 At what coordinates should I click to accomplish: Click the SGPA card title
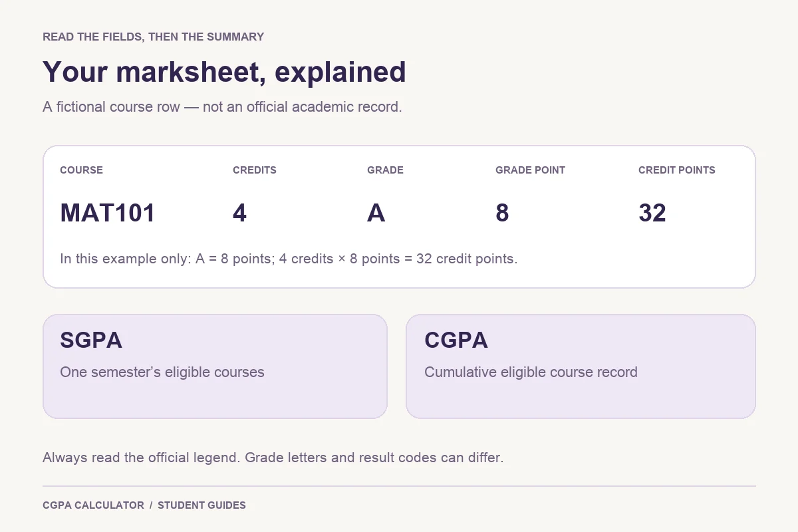pos(91,340)
